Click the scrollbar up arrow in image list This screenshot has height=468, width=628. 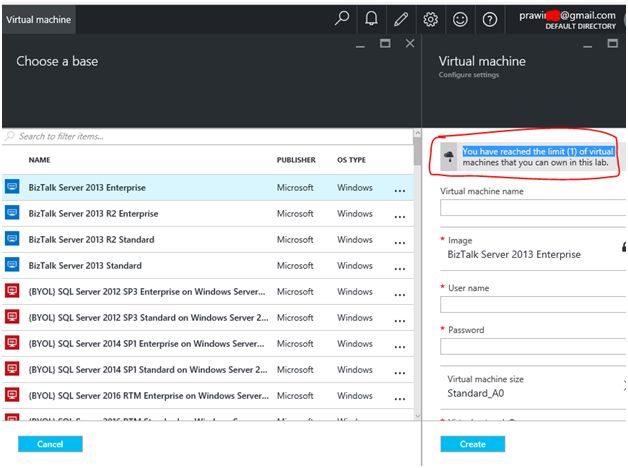coord(417,133)
